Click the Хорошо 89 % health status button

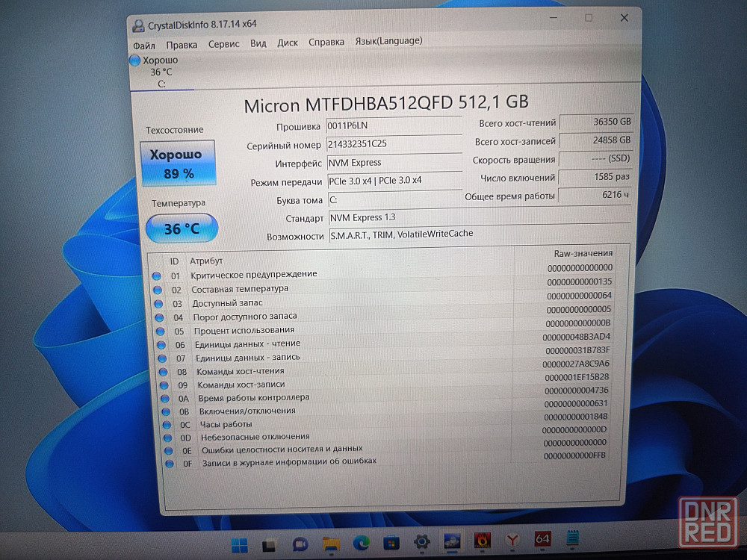point(178,164)
